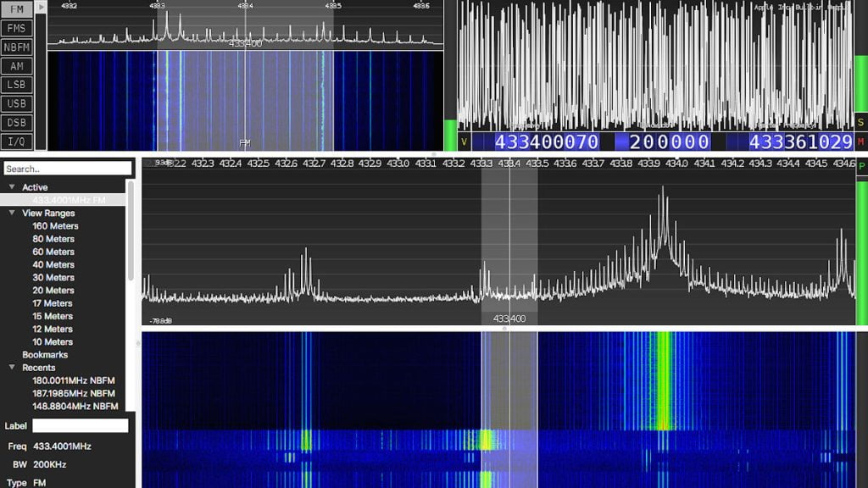Collapse the Active tree section

[x=12, y=187]
